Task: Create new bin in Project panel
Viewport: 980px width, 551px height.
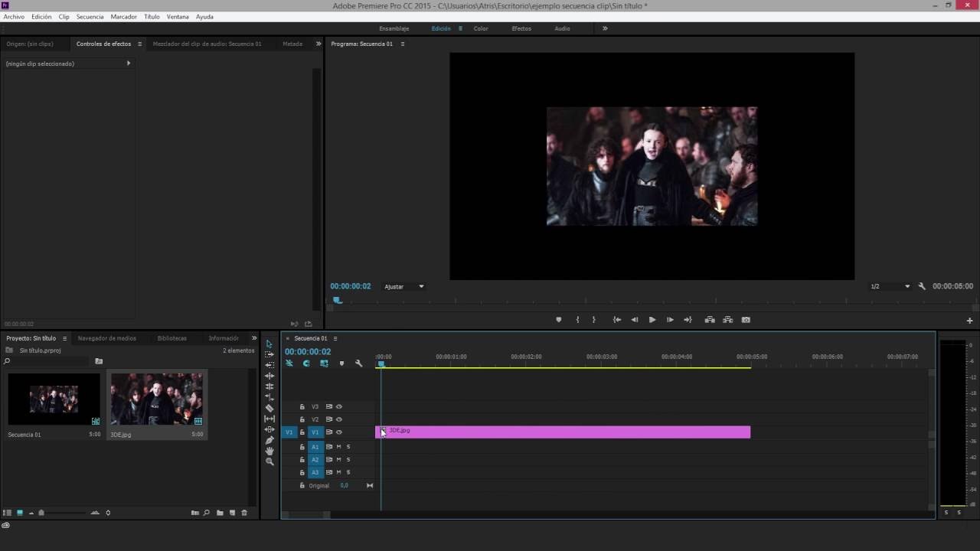Action: pyautogui.click(x=220, y=513)
